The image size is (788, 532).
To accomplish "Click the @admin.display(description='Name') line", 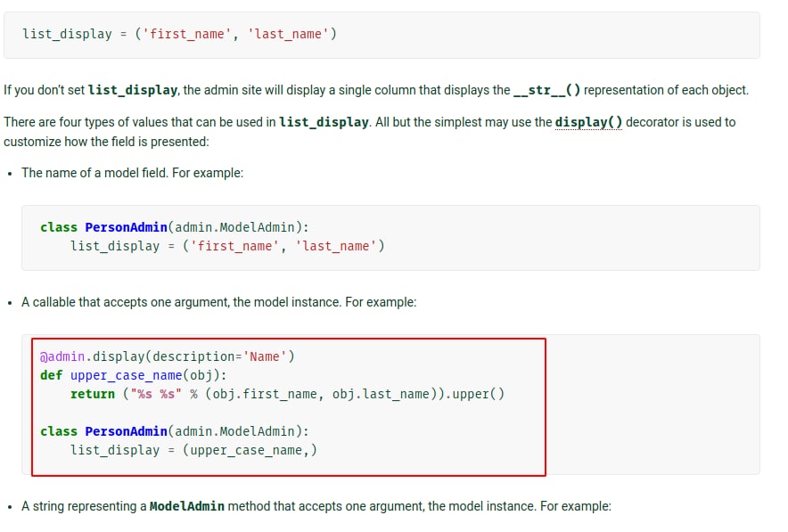I will [x=168, y=356].
